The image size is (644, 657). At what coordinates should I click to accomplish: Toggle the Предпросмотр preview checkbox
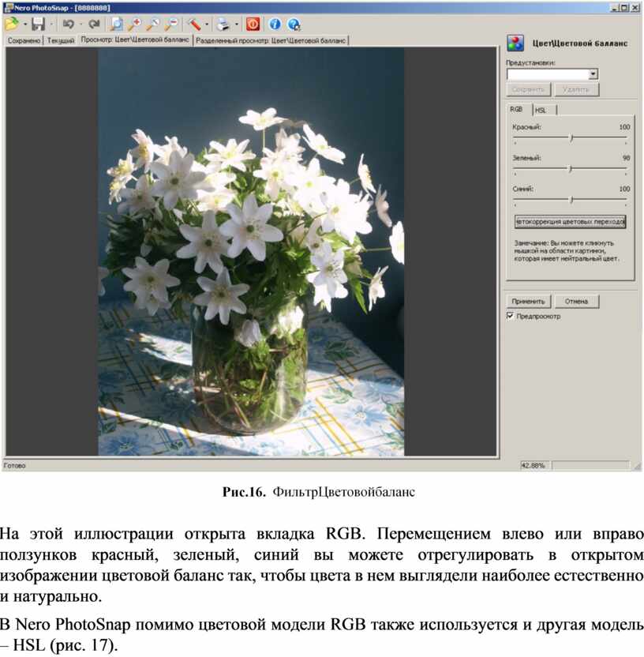[x=510, y=316]
